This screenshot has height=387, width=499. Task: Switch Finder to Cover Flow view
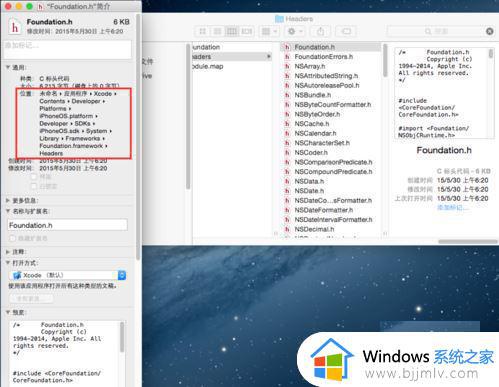[247, 31]
